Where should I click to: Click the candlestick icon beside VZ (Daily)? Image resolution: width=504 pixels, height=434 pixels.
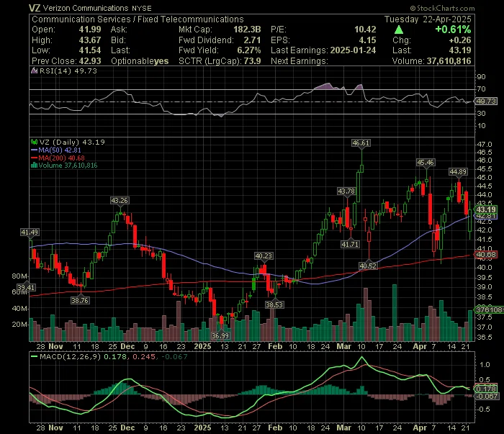(x=34, y=142)
